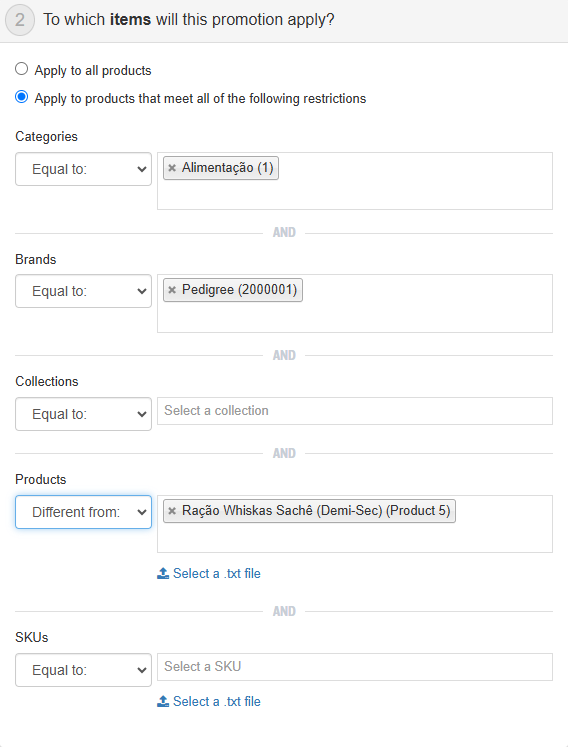Select Apply to all products option
Viewport: 568px width, 747px height.
(x=21, y=69)
